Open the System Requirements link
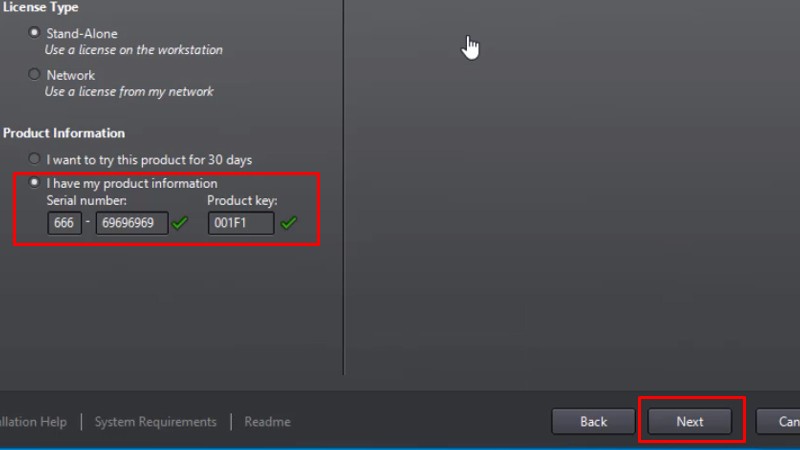The height and width of the screenshot is (450, 800). point(155,422)
